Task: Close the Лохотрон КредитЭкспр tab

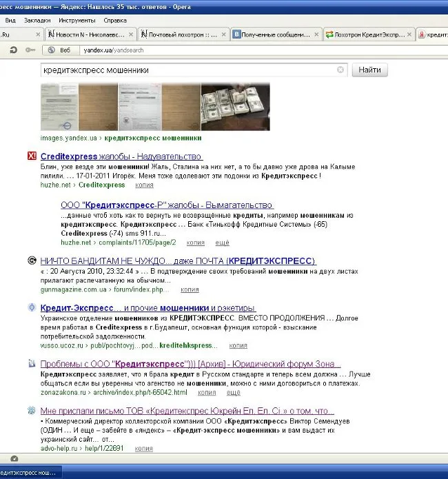Action: pyautogui.click(x=409, y=34)
